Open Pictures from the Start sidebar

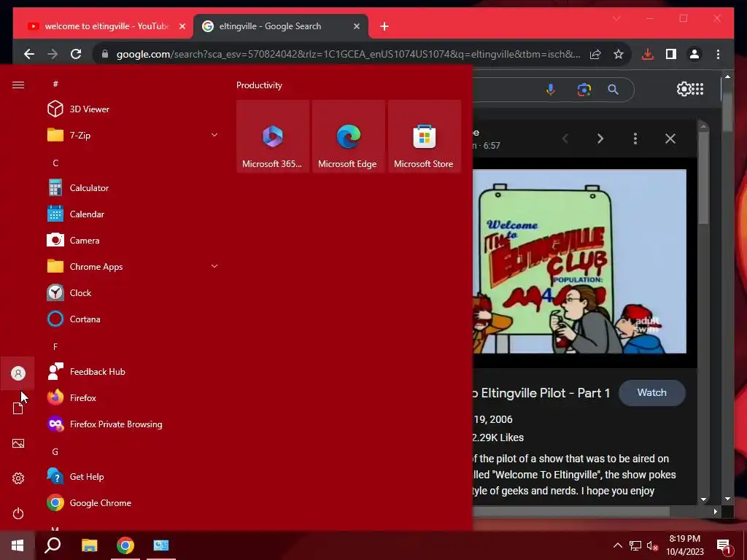18,443
